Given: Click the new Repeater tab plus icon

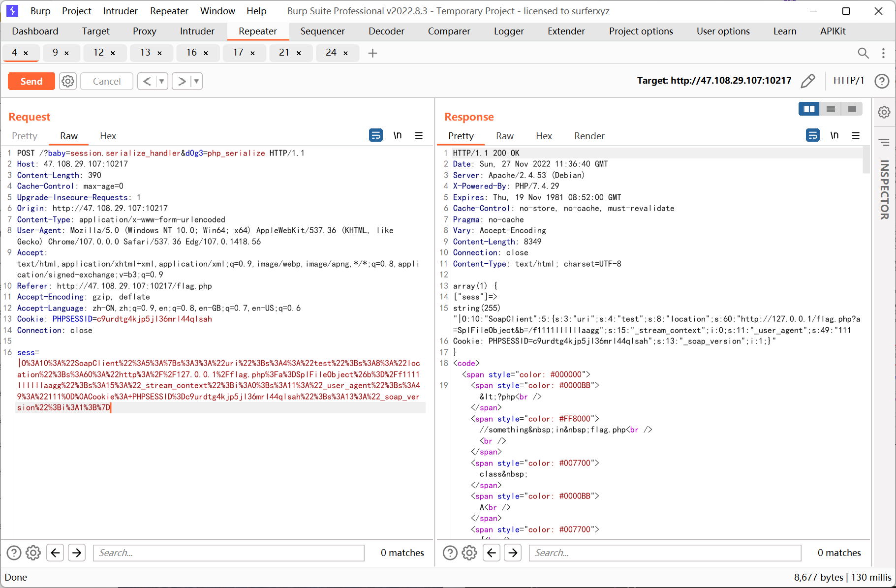Looking at the screenshot, I should [x=372, y=53].
